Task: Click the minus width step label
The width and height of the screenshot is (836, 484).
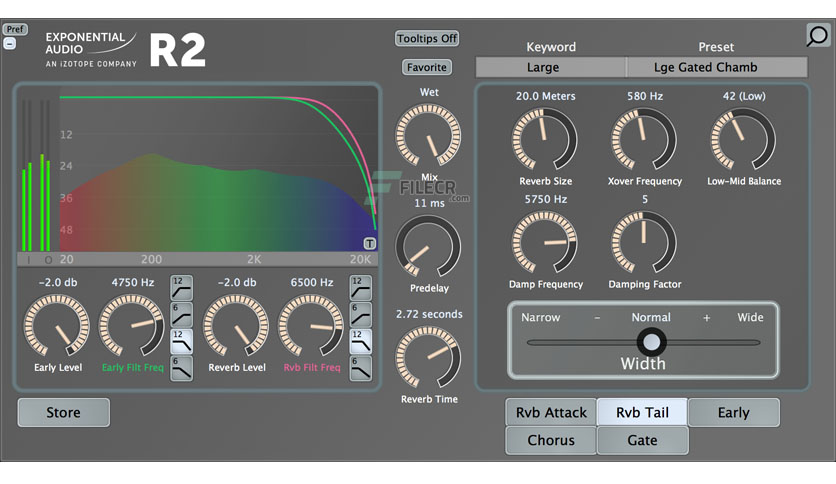Action: 597,318
